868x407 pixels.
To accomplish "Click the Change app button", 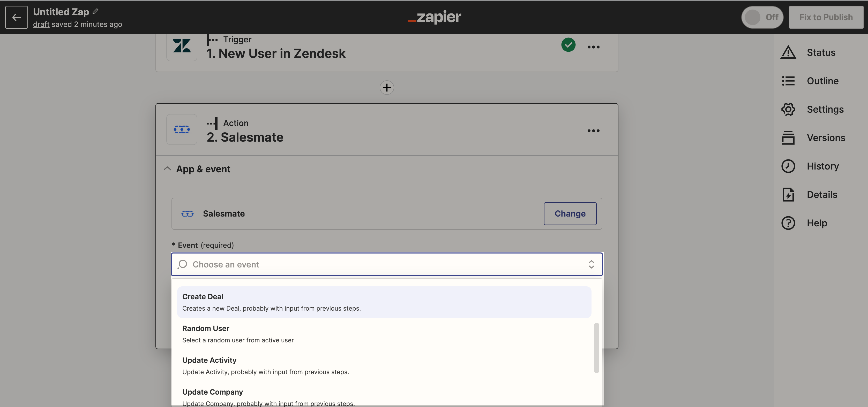I will point(570,213).
